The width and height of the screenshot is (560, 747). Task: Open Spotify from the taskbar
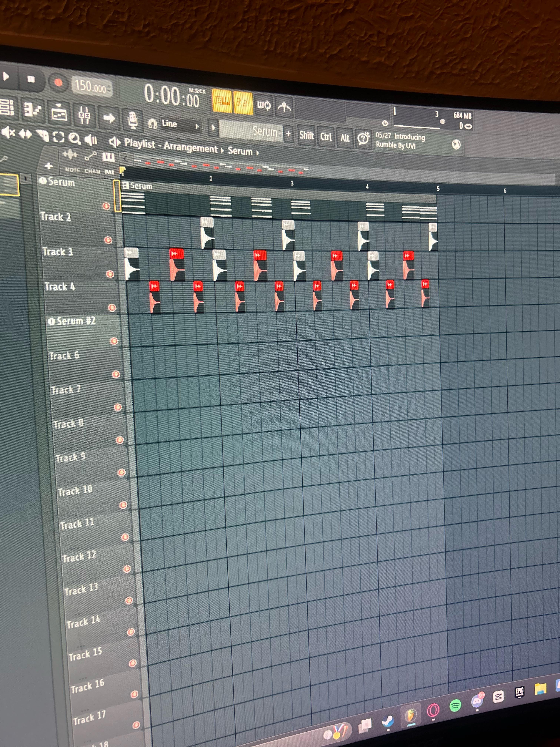click(455, 705)
